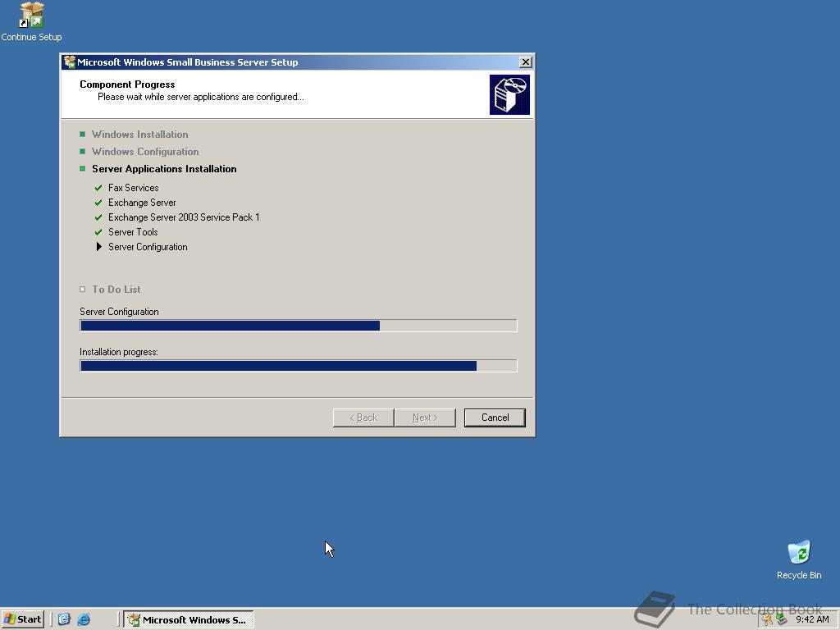The width and height of the screenshot is (840, 630).
Task: Click the keys icon in the system tray
Action: [768, 620]
